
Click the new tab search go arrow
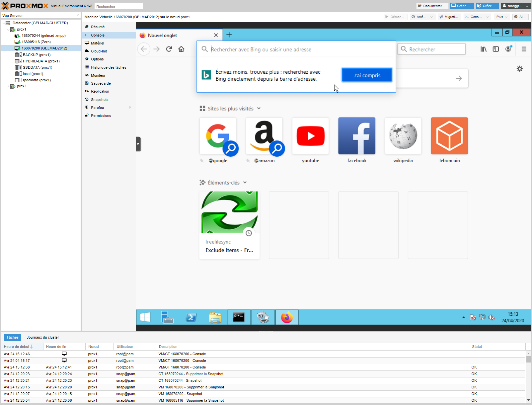459,78
